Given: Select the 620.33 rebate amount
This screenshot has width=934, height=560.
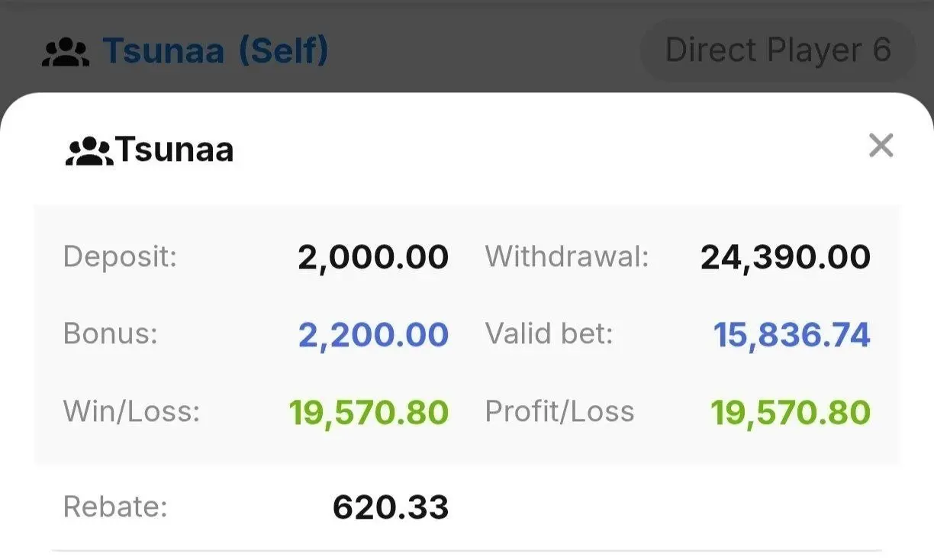Looking at the screenshot, I should [391, 507].
